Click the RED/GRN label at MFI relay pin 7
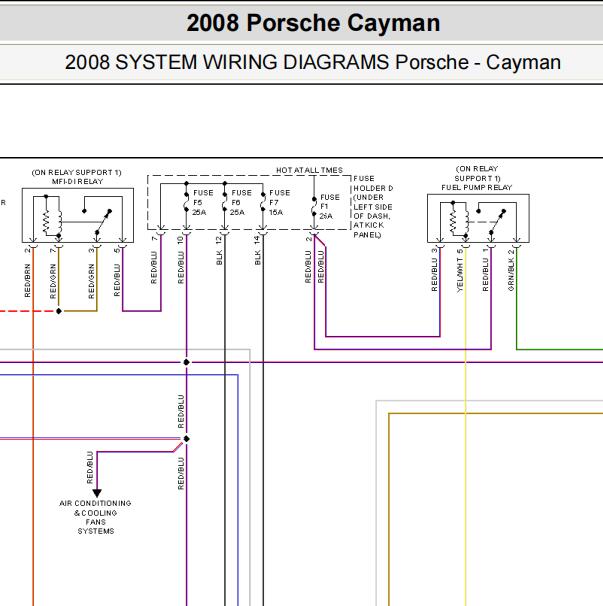 [53, 281]
